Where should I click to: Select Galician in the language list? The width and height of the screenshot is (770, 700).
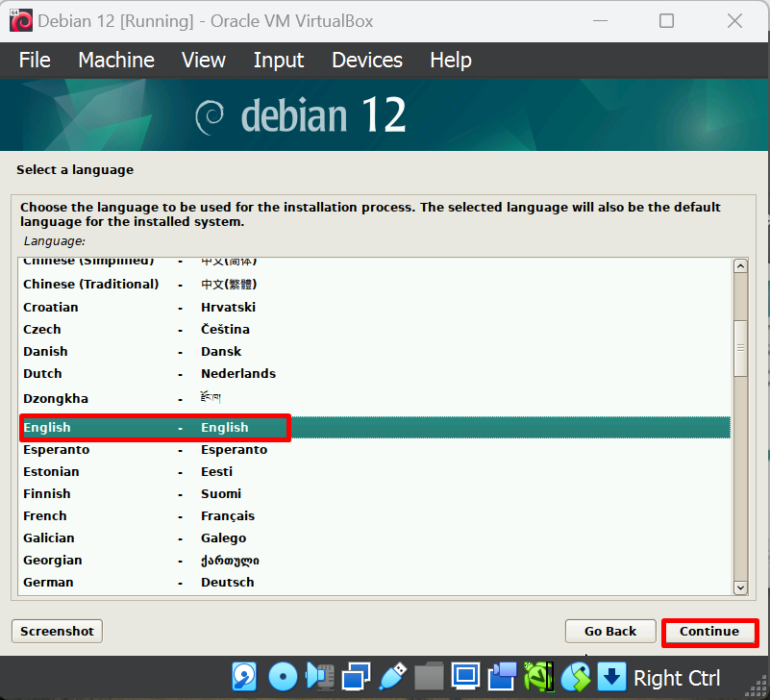point(374,537)
